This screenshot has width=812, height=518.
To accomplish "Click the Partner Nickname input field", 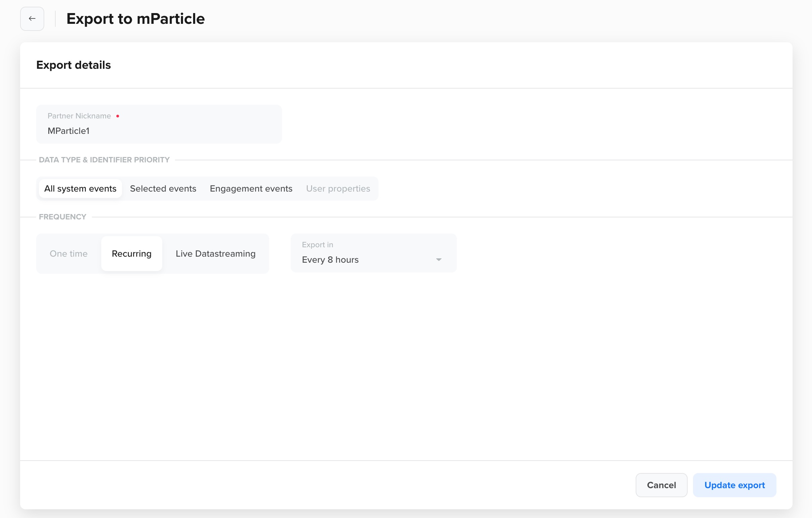I will point(159,124).
